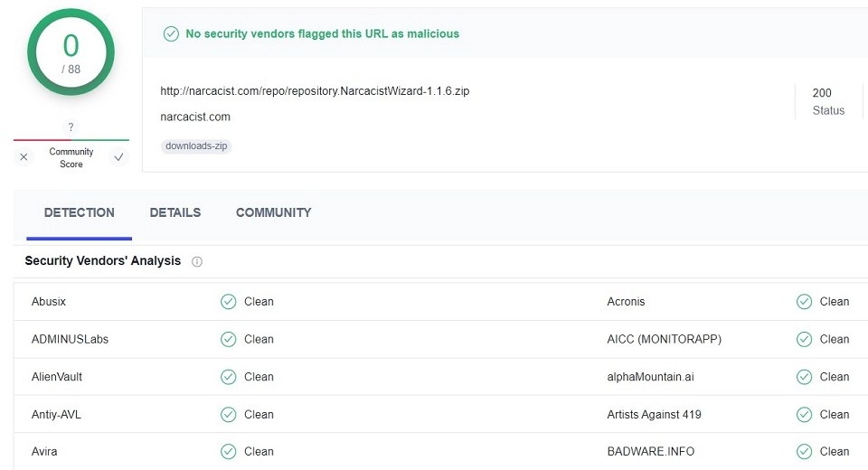Click the question mark above Community Score
868x470 pixels.
point(71,127)
